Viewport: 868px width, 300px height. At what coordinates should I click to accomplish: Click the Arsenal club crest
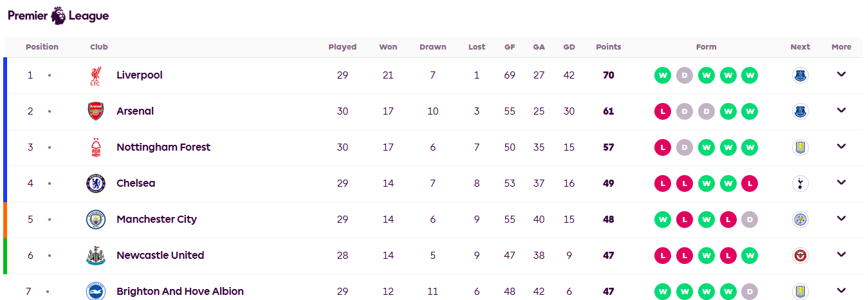(95, 111)
